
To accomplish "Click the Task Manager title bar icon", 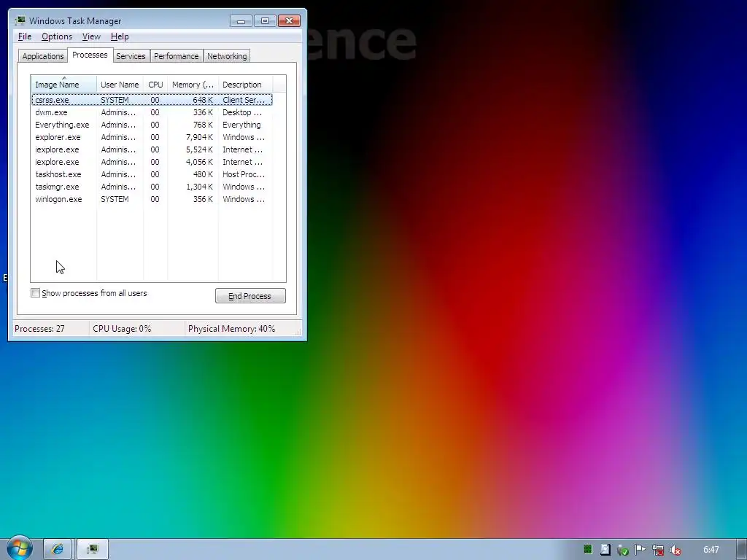I will [20, 20].
